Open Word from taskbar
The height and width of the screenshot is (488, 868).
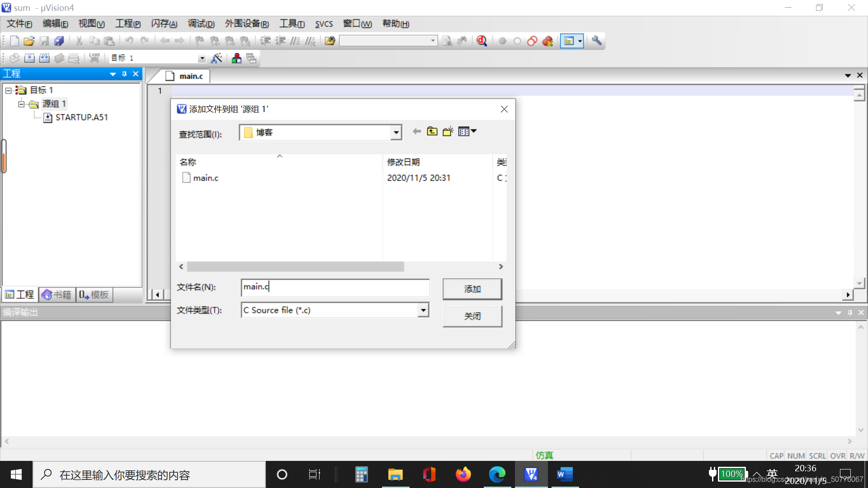pos(565,474)
